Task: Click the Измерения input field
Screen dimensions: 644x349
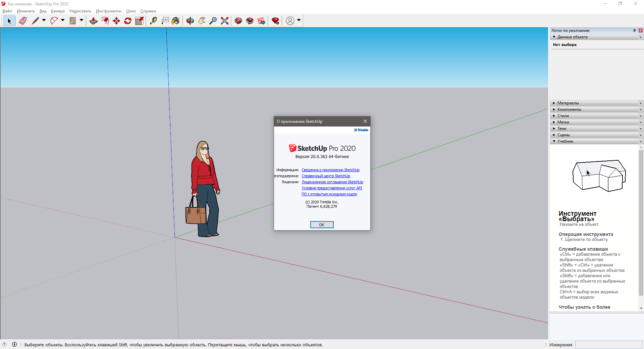Action: (x=608, y=345)
